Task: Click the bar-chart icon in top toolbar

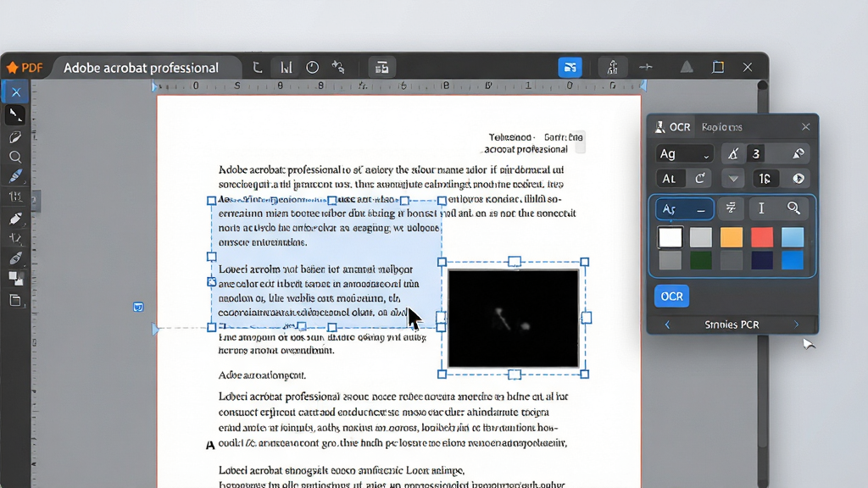Action: coord(287,68)
